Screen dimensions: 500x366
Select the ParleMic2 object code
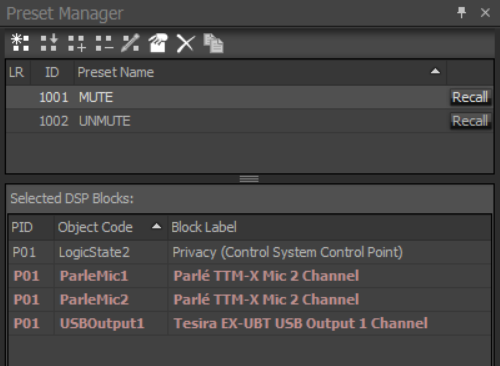pos(94,300)
